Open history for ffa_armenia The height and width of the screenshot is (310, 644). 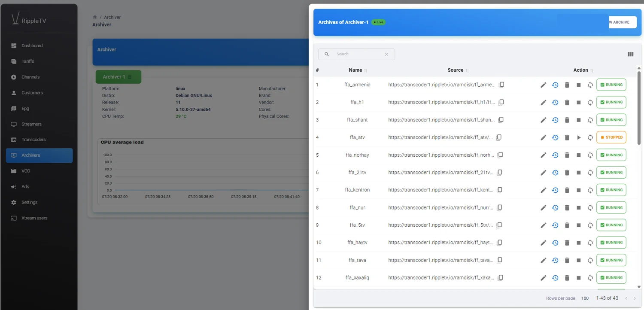pyautogui.click(x=555, y=85)
